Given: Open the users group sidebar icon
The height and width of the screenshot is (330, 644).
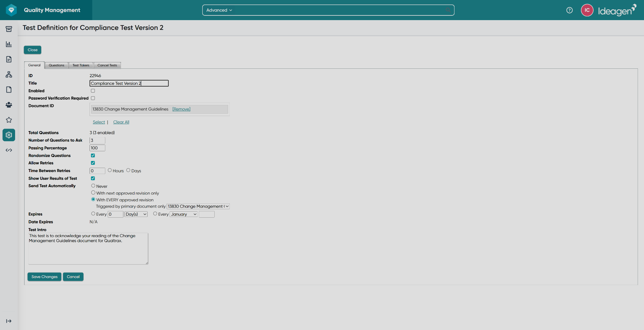Looking at the screenshot, I should click(x=9, y=105).
